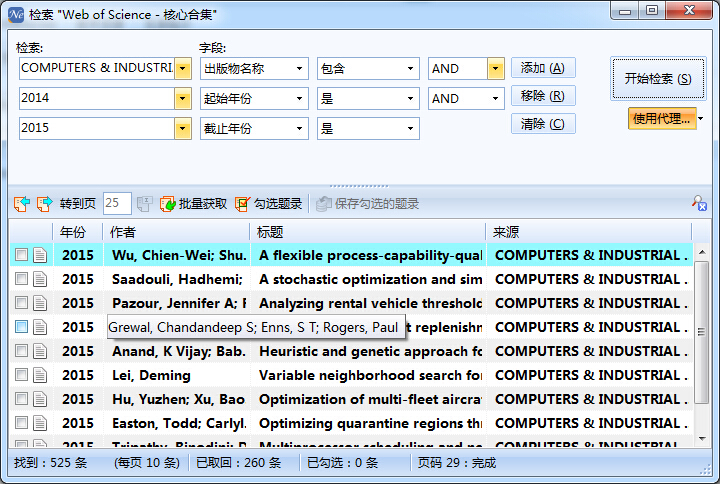Open history dropdown of the 2015 search box
The width and height of the screenshot is (720, 484).
183,129
